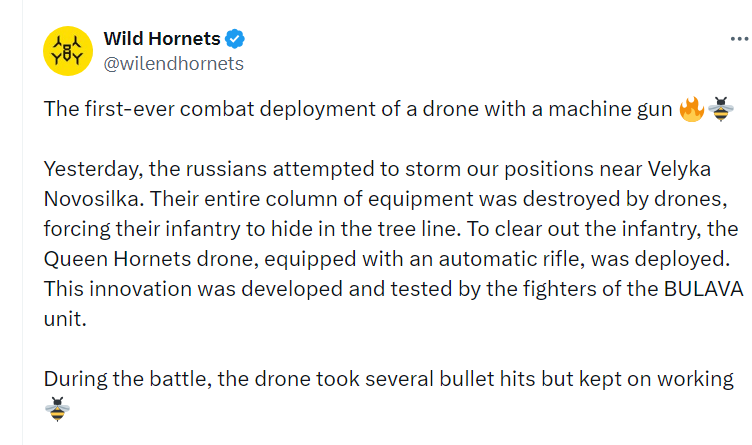Click the standalone word unit
The width and height of the screenshot is (752, 445).
(x=65, y=319)
